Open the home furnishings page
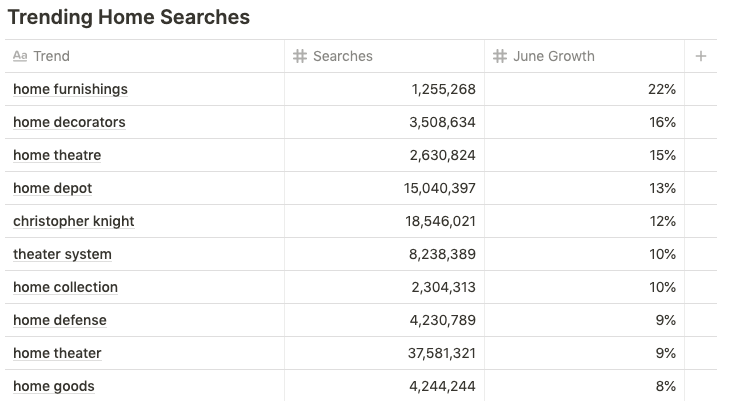Image resolution: width=738 pixels, height=401 pixels. 70,89
